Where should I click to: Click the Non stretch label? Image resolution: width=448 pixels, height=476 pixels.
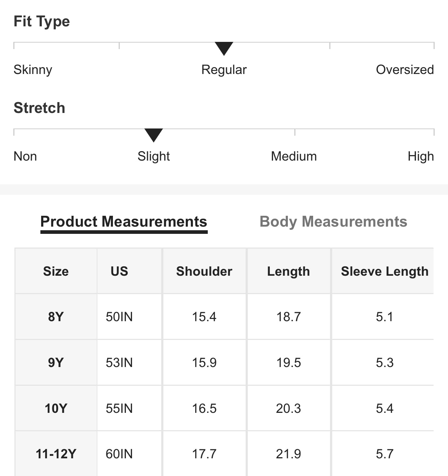pos(25,156)
